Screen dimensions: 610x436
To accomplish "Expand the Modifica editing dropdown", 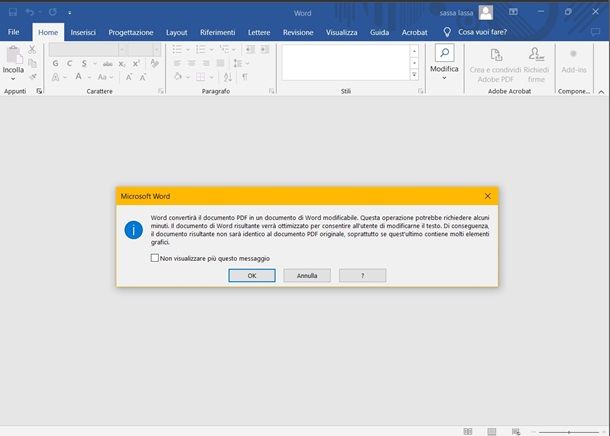I will tap(444, 78).
